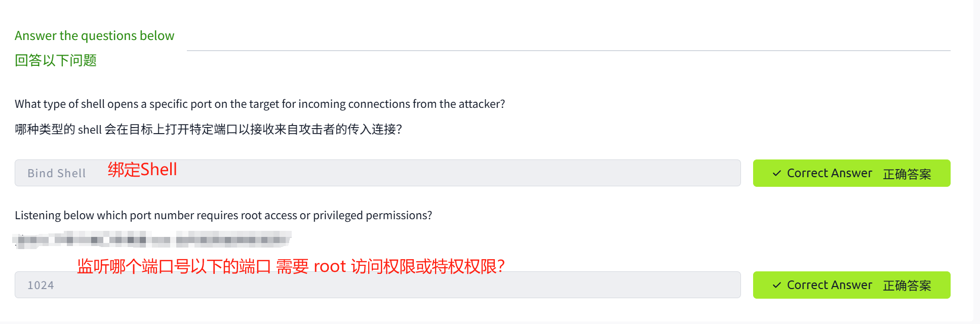Click the question about shell type opening port

tap(260, 104)
